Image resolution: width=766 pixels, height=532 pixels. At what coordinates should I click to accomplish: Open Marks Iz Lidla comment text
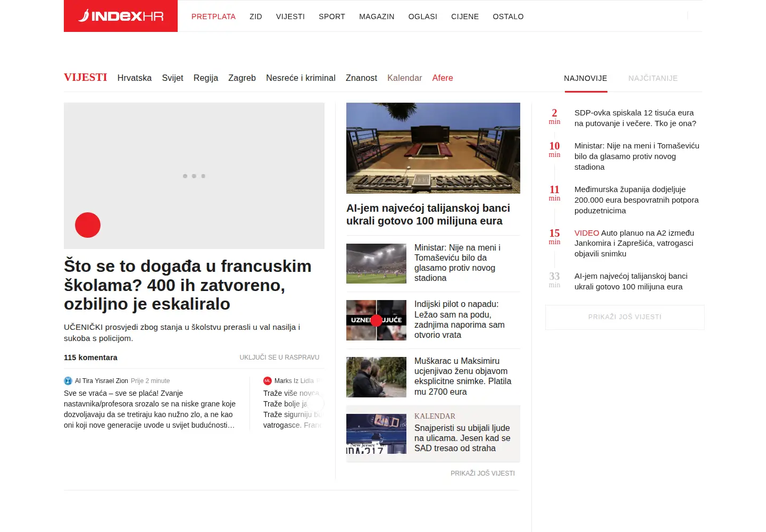[293, 409]
